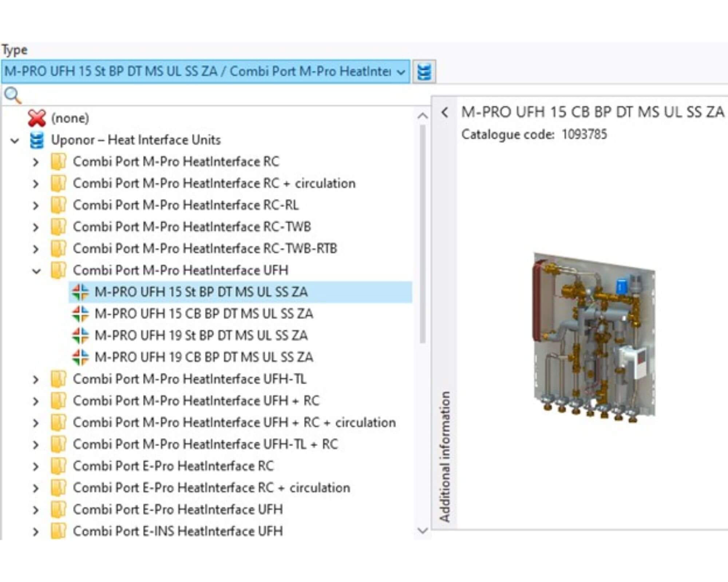Select Combi Port M-Pro HeatInterface RC + circulation
The image size is (728, 582).
(x=214, y=183)
